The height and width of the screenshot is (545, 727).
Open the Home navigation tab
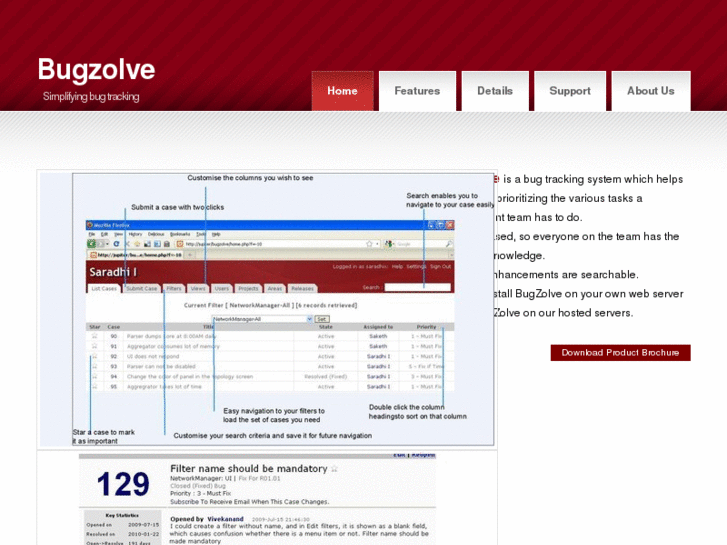pos(342,91)
